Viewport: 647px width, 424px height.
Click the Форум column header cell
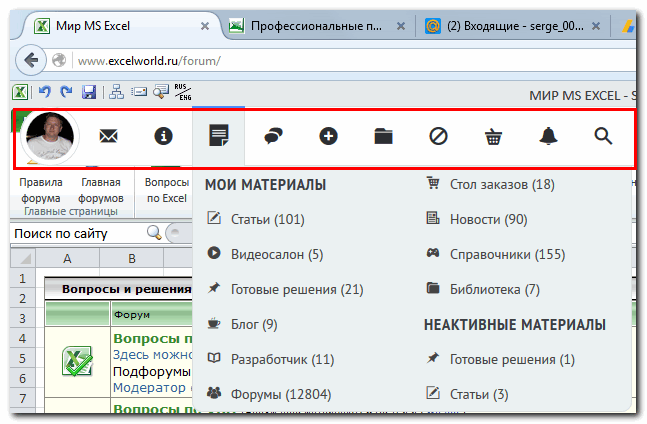tap(151, 314)
